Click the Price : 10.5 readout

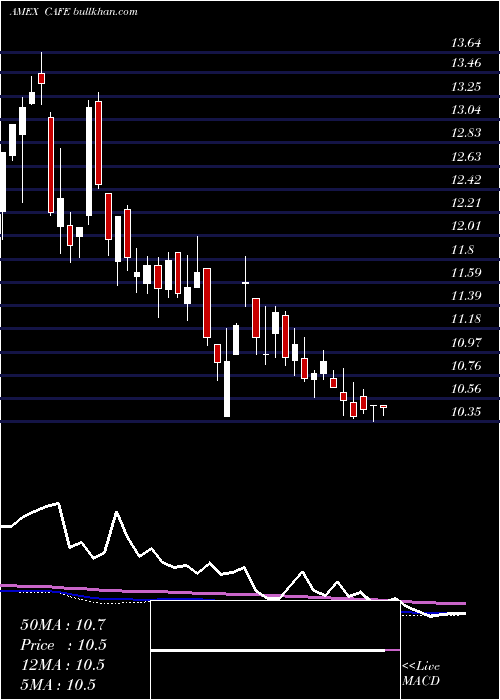[63, 645]
